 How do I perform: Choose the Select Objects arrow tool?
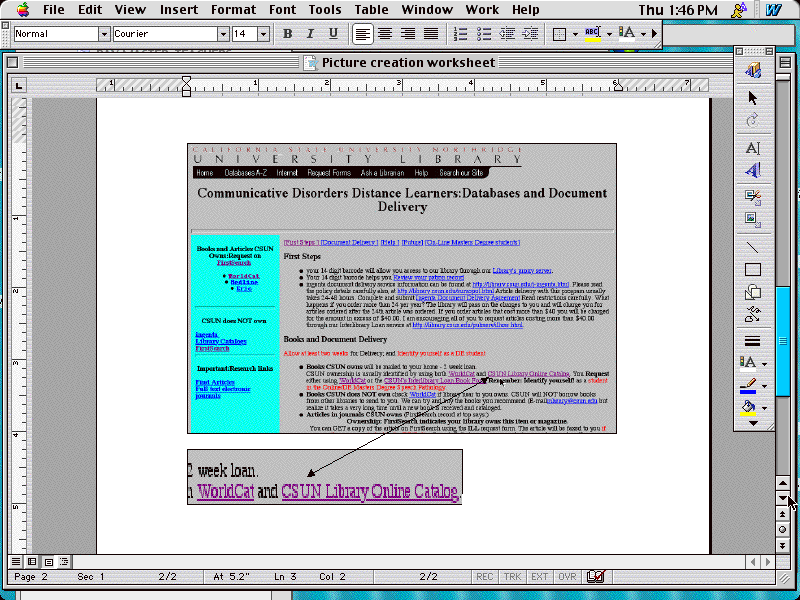tap(753, 97)
